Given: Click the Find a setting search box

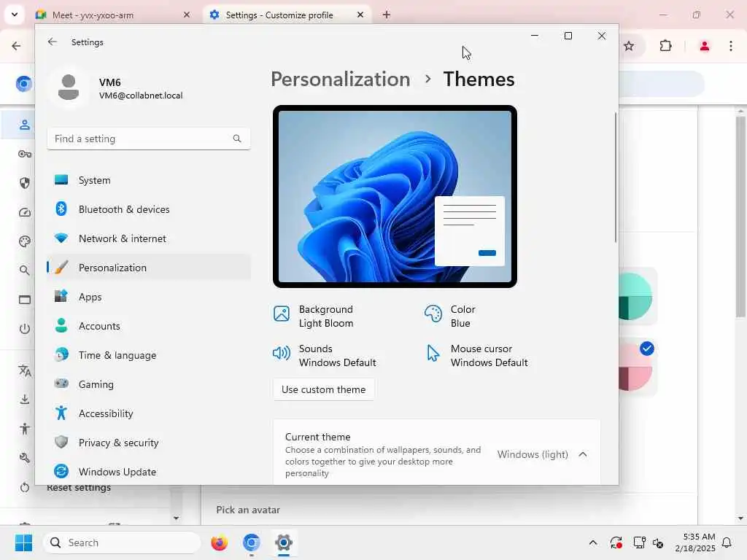Looking at the screenshot, I should click(149, 139).
